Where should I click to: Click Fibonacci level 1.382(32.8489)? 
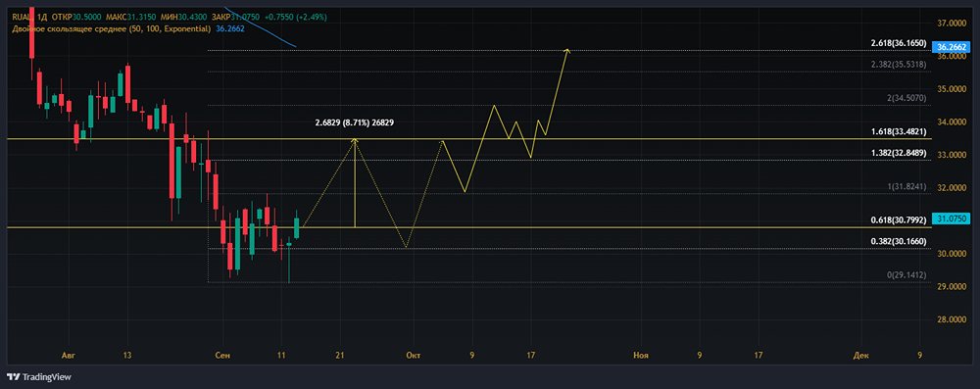(900, 153)
